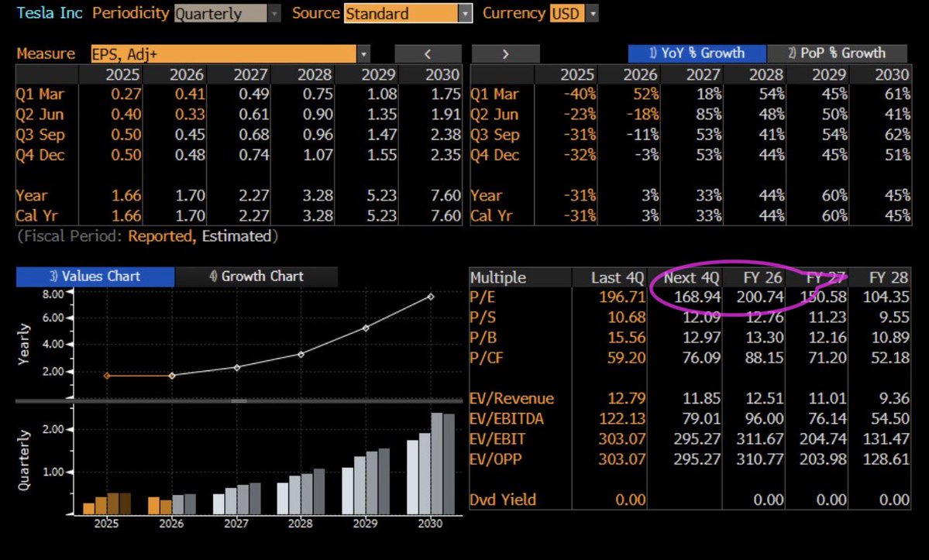929x560 pixels.
Task: Select Q3 Sep 2030 growth value 62%
Action: pyautogui.click(x=897, y=134)
